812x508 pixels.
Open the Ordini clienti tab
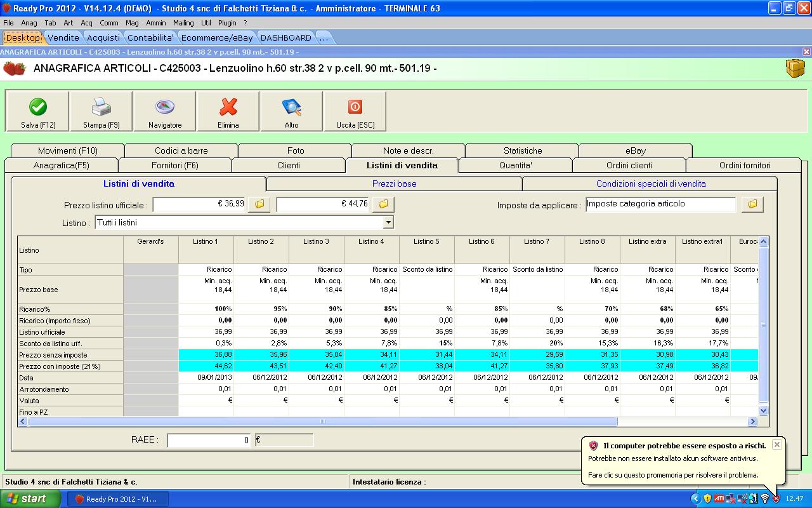coord(629,165)
